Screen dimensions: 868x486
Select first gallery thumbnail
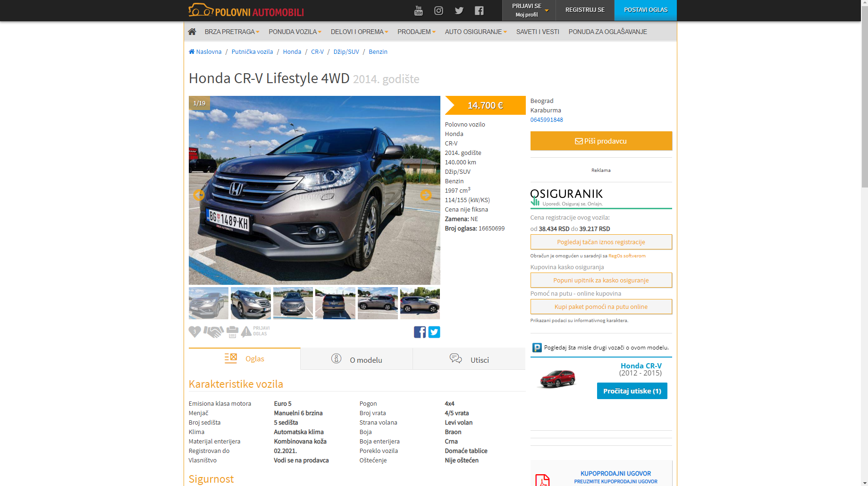pyautogui.click(x=209, y=303)
